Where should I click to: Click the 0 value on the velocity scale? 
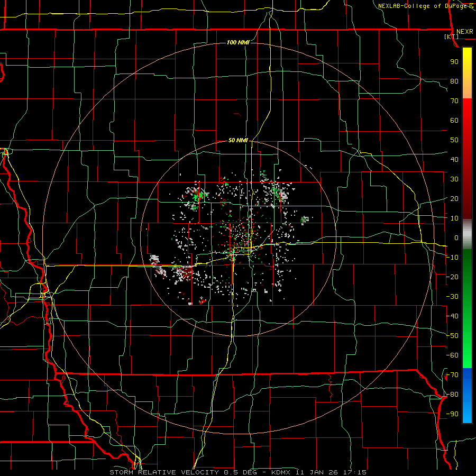456,238
